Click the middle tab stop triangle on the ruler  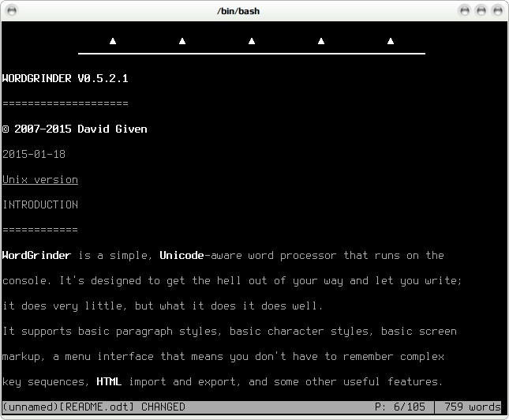click(x=252, y=41)
